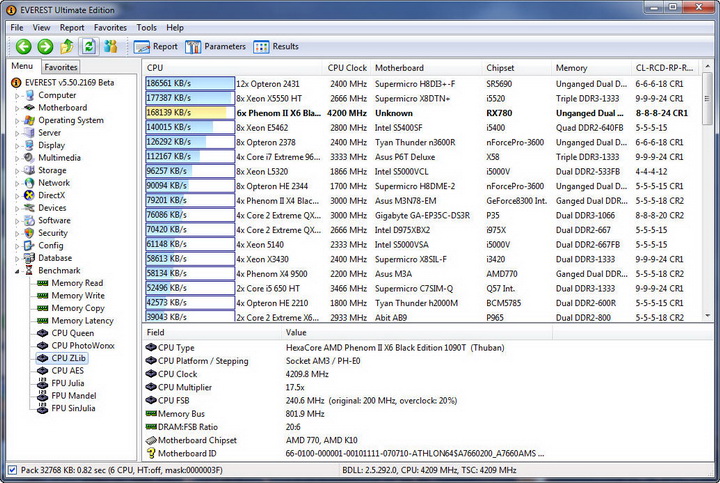The height and width of the screenshot is (483, 720).
Task: Click the users icon in the toolbar
Action: click(110, 46)
